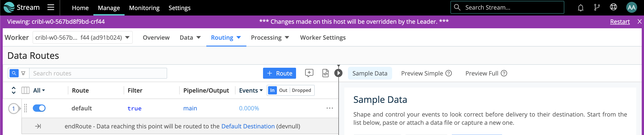The width and height of the screenshot is (644, 135).
Task: Click the routes filter funnel icon
Action: click(x=23, y=73)
